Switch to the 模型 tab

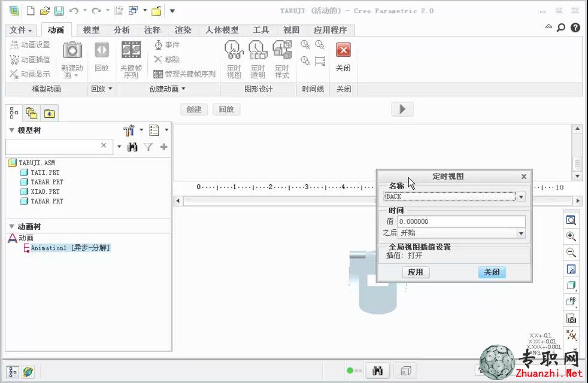click(91, 30)
